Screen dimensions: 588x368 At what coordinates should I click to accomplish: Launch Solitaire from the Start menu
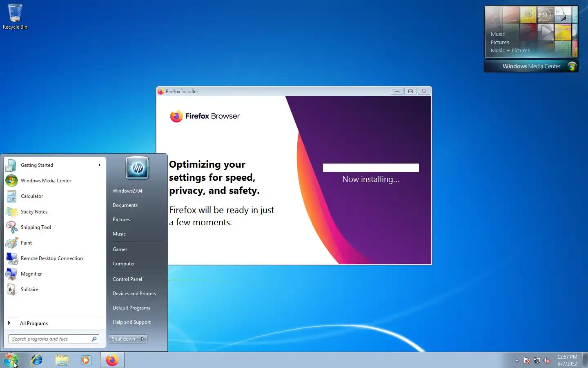55,289
